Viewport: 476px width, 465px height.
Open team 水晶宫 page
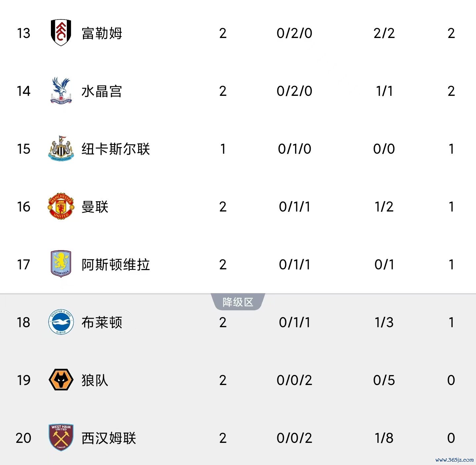coord(102,91)
